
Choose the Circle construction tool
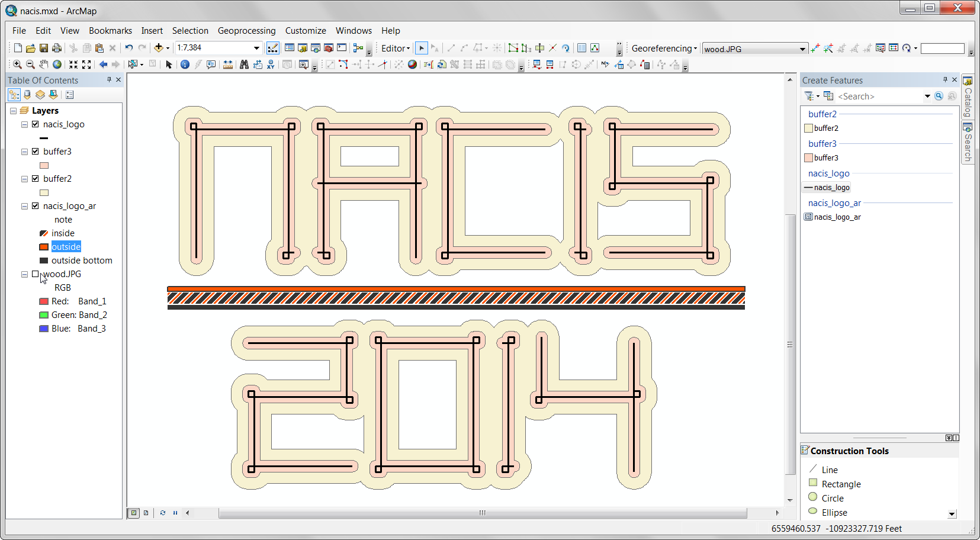coord(826,498)
